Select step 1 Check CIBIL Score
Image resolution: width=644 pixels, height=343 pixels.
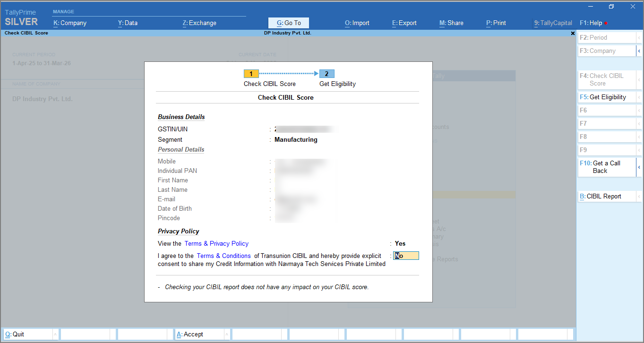pos(251,74)
